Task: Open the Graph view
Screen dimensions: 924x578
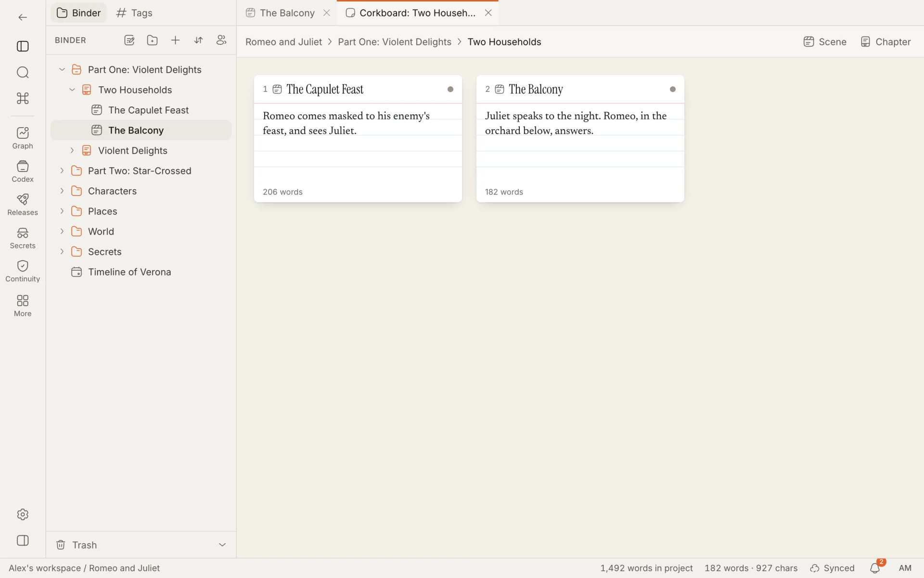Action: coord(23,138)
